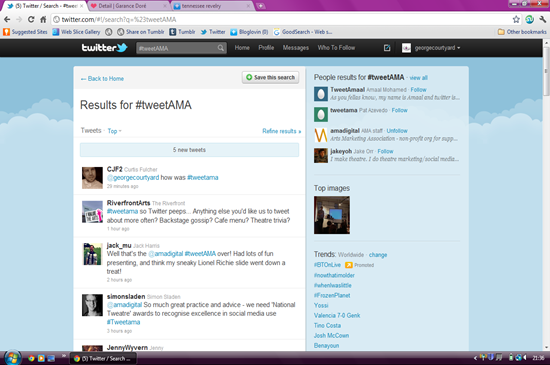
Task: Click the #tweetAMA search input field
Action: [x=176, y=48]
